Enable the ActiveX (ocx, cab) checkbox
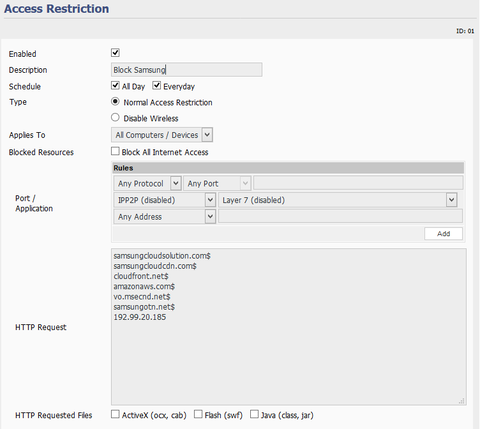Image resolution: width=480 pixels, height=429 pixels. [x=115, y=414]
